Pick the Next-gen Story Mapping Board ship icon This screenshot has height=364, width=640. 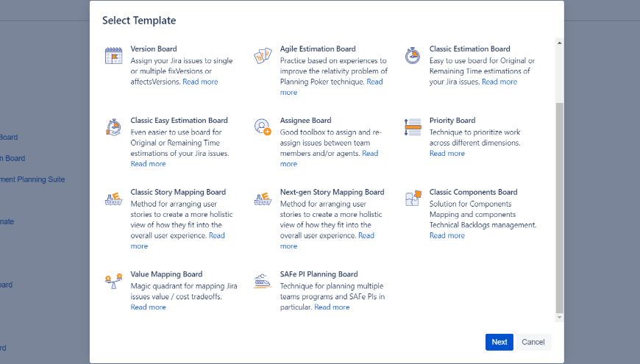(x=263, y=199)
